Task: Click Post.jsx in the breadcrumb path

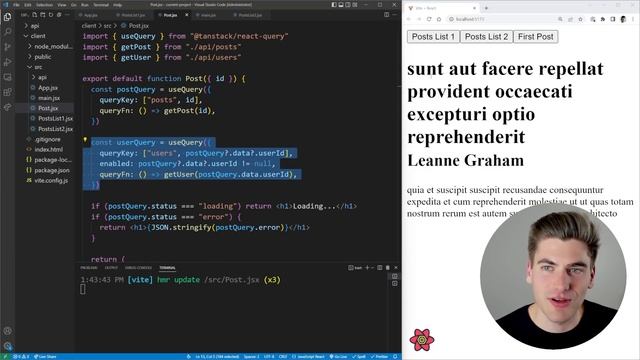Action: pyautogui.click(x=138, y=26)
